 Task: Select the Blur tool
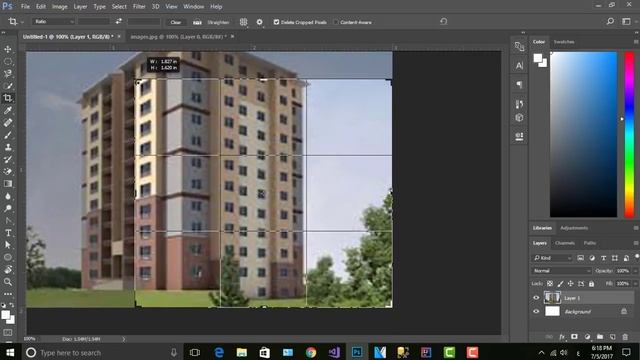pos(8,196)
